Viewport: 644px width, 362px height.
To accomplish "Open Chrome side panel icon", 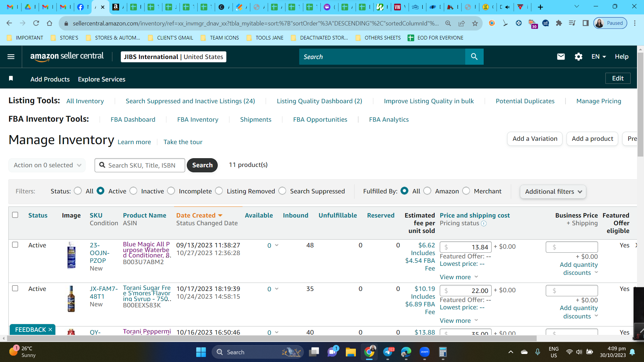I will click(x=586, y=23).
